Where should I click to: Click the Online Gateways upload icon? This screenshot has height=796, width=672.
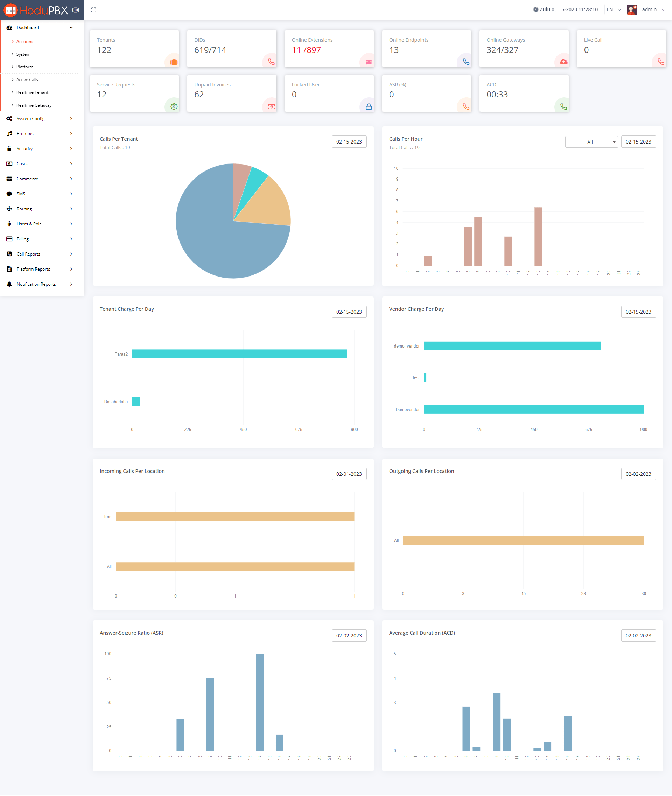pyautogui.click(x=563, y=62)
